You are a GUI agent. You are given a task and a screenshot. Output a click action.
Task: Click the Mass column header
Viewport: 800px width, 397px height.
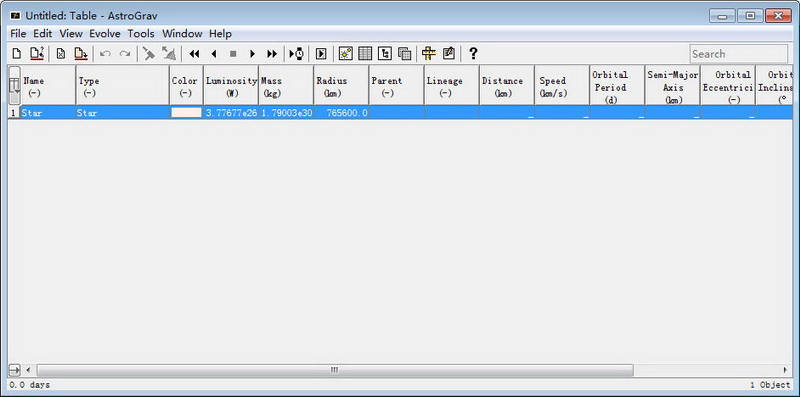click(286, 86)
